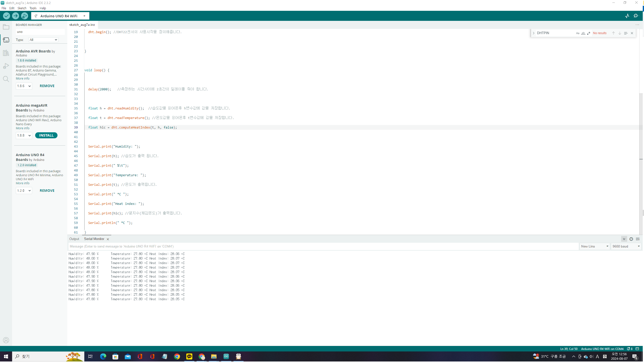Open the Windows notification center icon
This screenshot has height=364, width=644.
coord(635,356)
